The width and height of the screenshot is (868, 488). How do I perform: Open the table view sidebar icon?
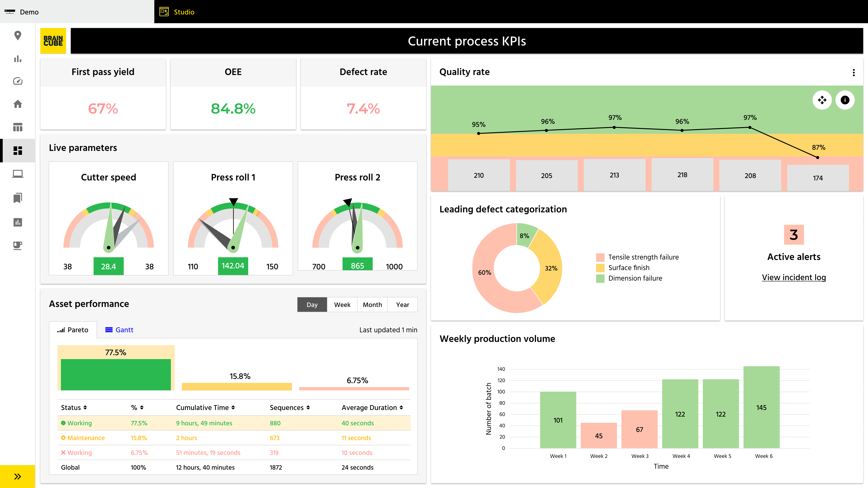[x=17, y=127]
